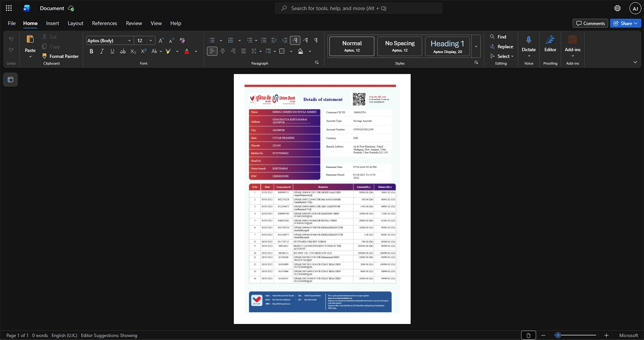Open settings gear icon
The width and height of the screenshot is (644, 340).
point(617,8)
